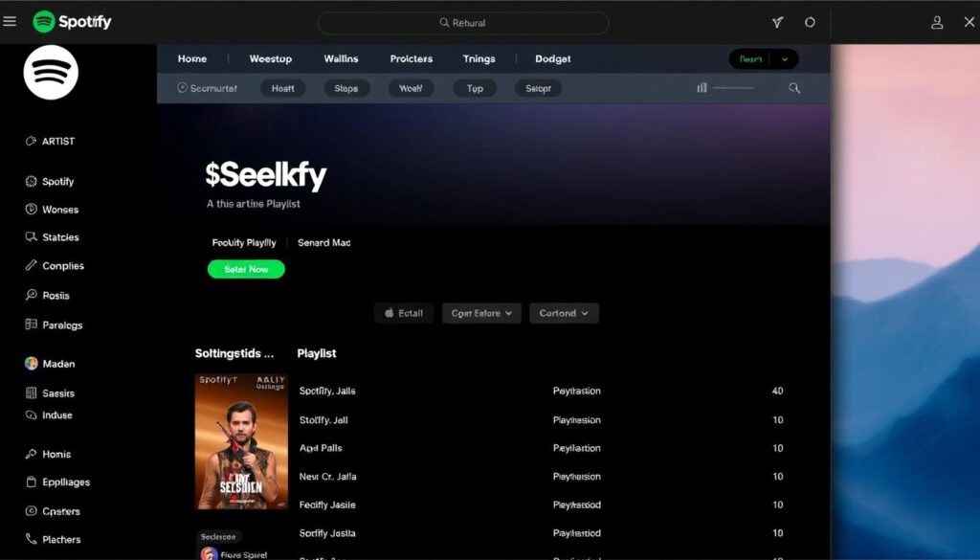Screen dimensions: 980x560
Task: Switch to the Tnings tab
Action: tap(479, 58)
